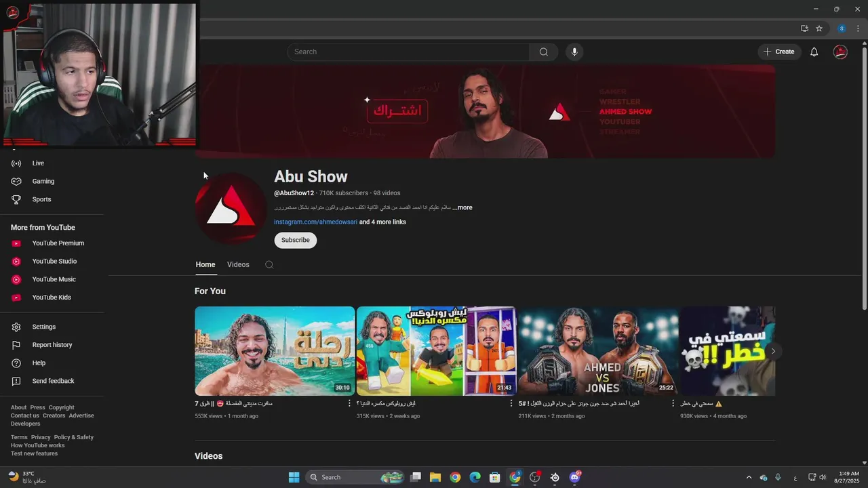Image resolution: width=868 pixels, height=488 pixels.
Task: Expand channel description with ...more
Action: coord(462,207)
